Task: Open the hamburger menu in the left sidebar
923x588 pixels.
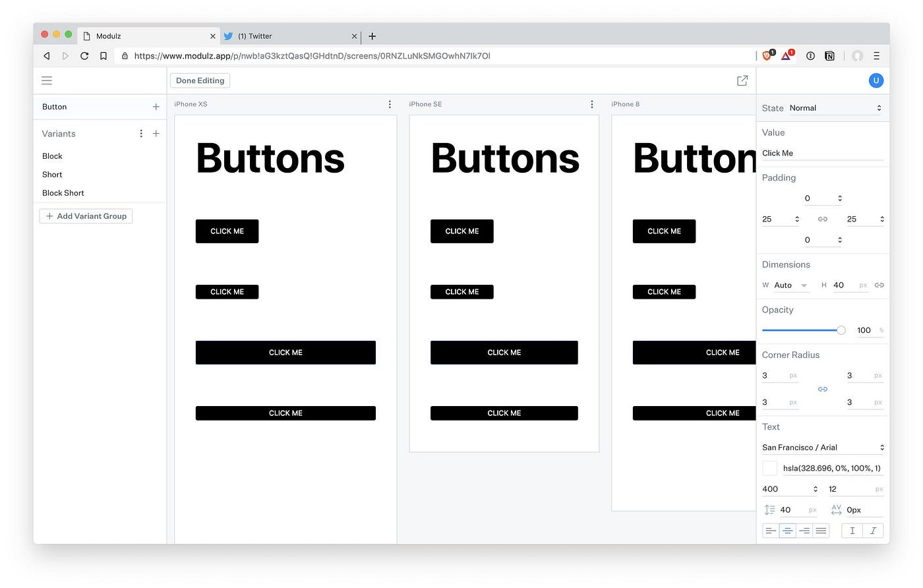Action: coord(46,80)
